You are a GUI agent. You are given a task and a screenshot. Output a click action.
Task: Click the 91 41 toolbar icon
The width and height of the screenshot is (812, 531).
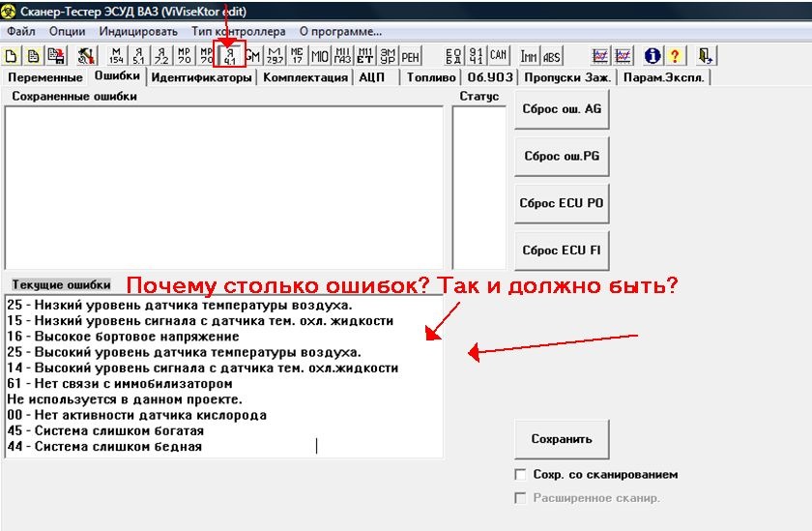(x=476, y=55)
